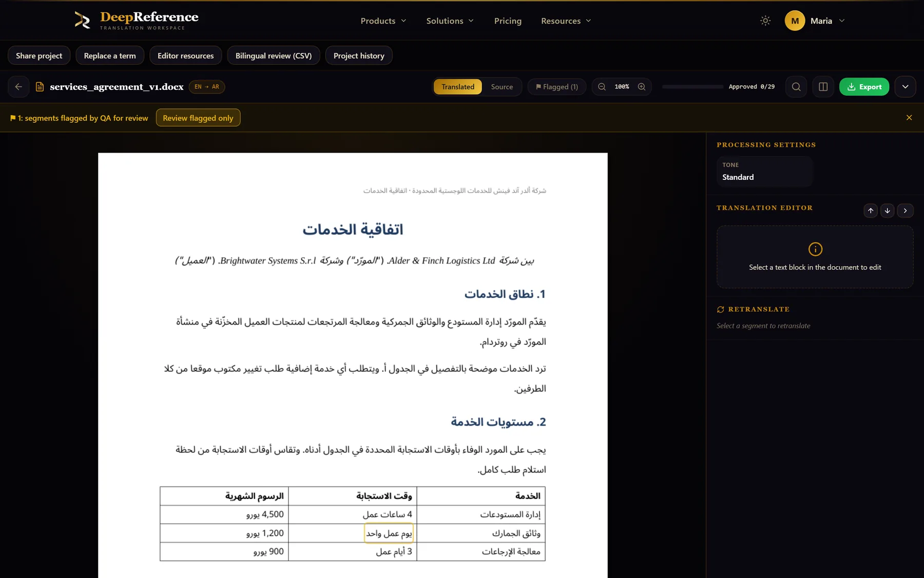Click the Approved progress bar
This screenshot has width=924, height=578.
[692, 87]
